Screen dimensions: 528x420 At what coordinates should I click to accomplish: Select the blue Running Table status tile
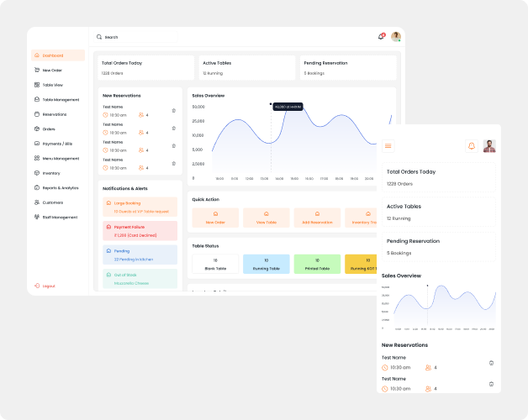pos(266,264)
